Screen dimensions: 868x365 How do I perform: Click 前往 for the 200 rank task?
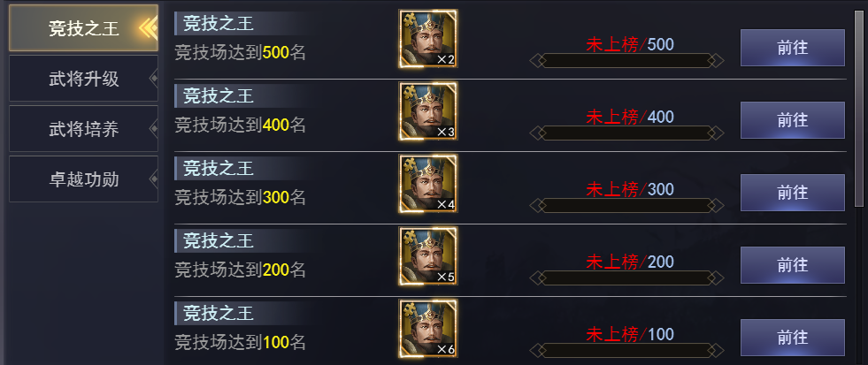[793, 265]
